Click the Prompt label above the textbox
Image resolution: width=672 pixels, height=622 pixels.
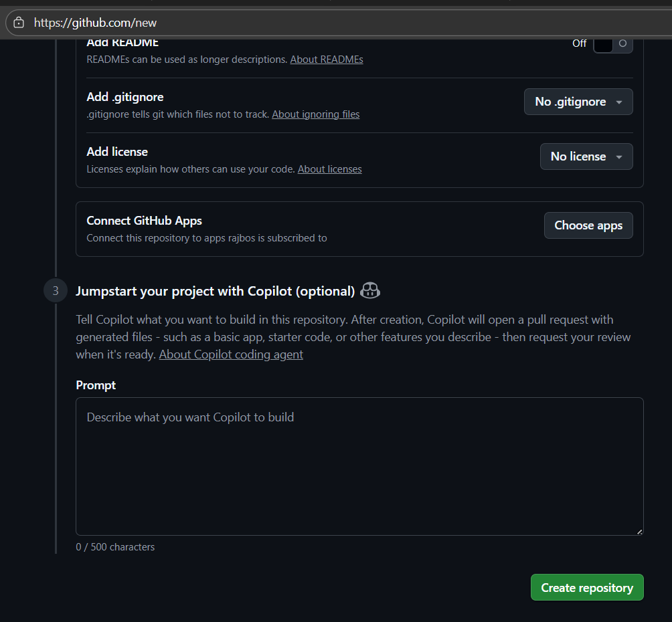[95, 385]
